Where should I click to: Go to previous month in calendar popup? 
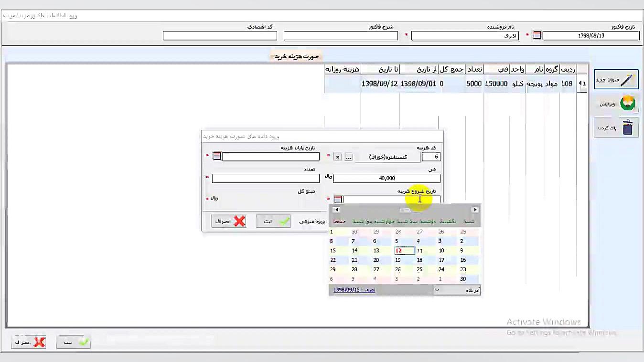pos(336,210)
